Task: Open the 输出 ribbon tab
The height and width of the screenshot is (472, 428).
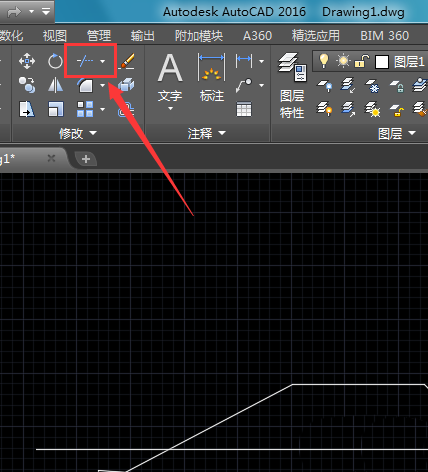Action: pyautogui.click(x=143, y=36)
